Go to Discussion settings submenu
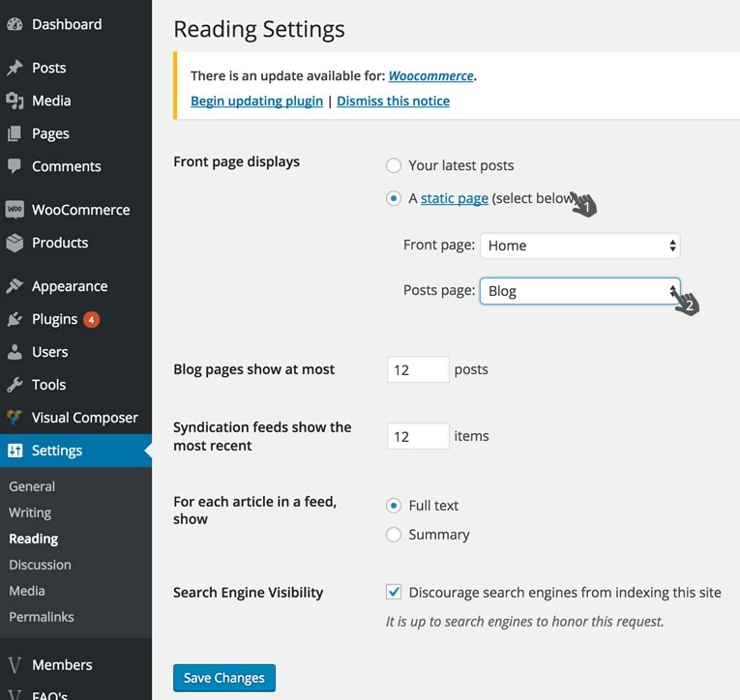Viewport: 740px width, 700px height. [40, 565]
